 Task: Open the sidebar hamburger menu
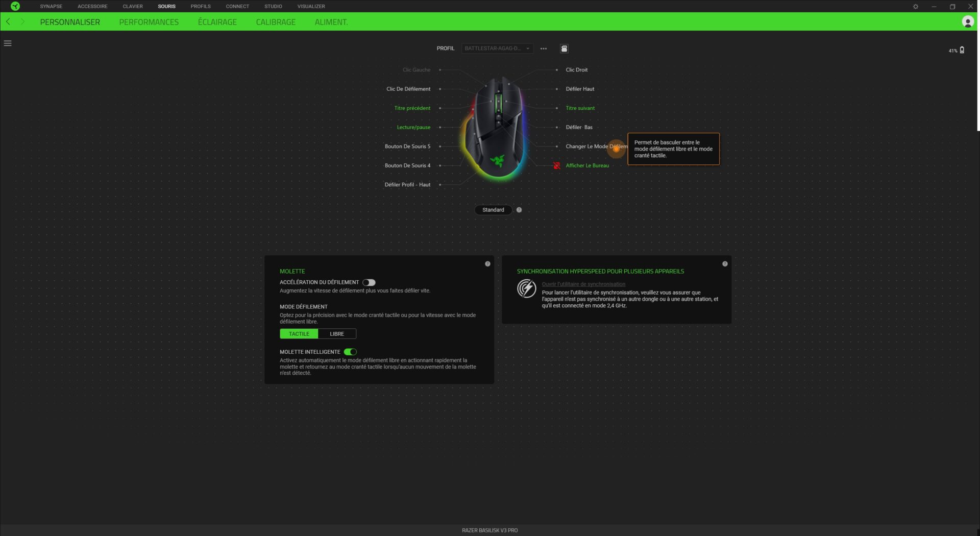click(x=8, y=43)
